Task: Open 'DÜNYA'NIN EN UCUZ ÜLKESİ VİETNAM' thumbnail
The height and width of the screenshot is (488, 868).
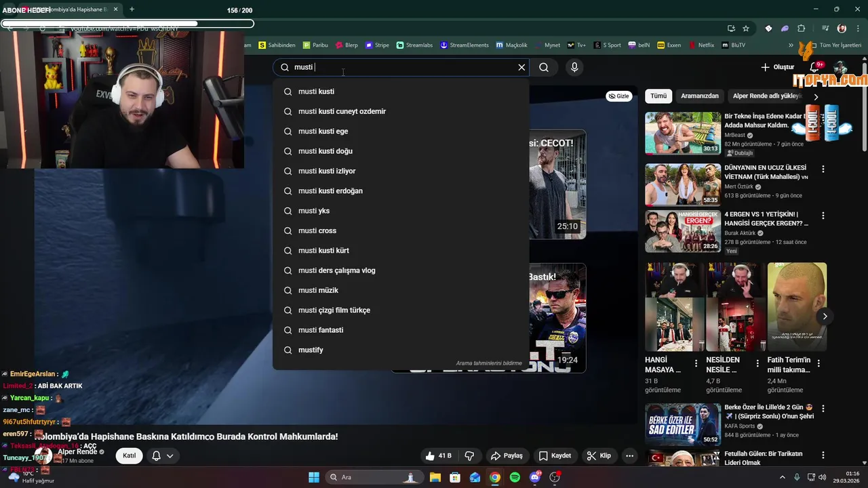Action: coord(683,184)
